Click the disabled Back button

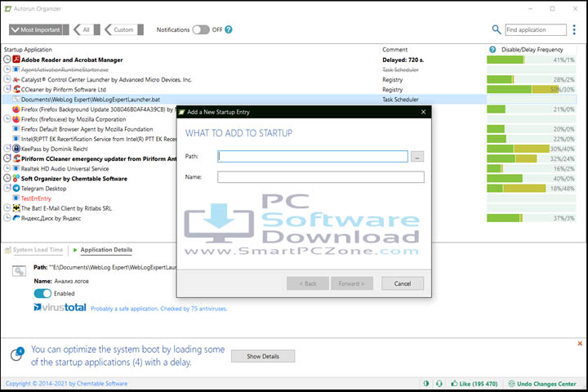pyautogui.click(x=308, y=283)
